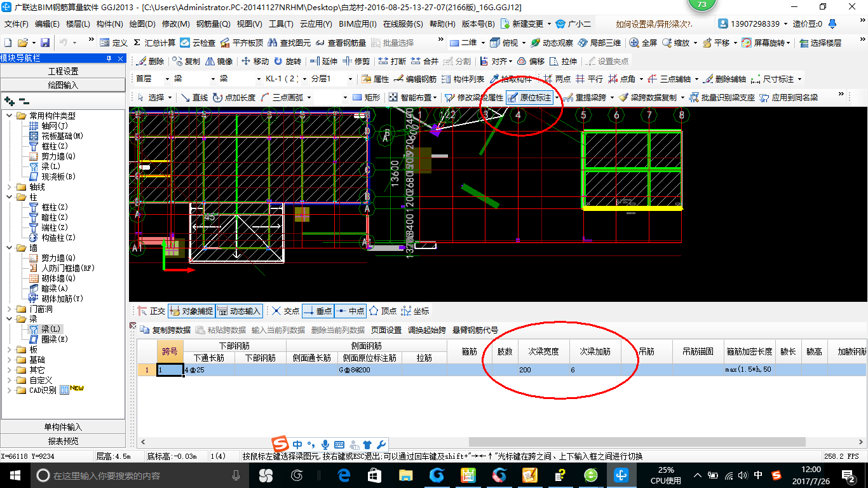Click 页面设置 page settings
The image size is (868, 488).
(386, 330)
